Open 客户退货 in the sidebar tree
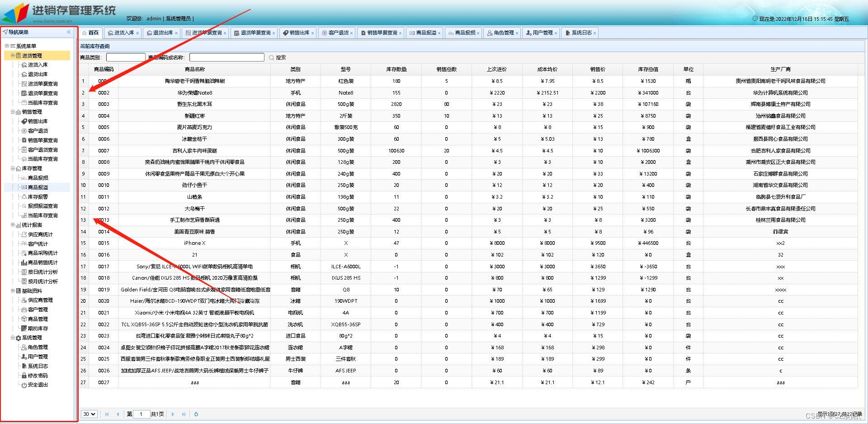Screen dimensions: 868x424 coord(38,131)
